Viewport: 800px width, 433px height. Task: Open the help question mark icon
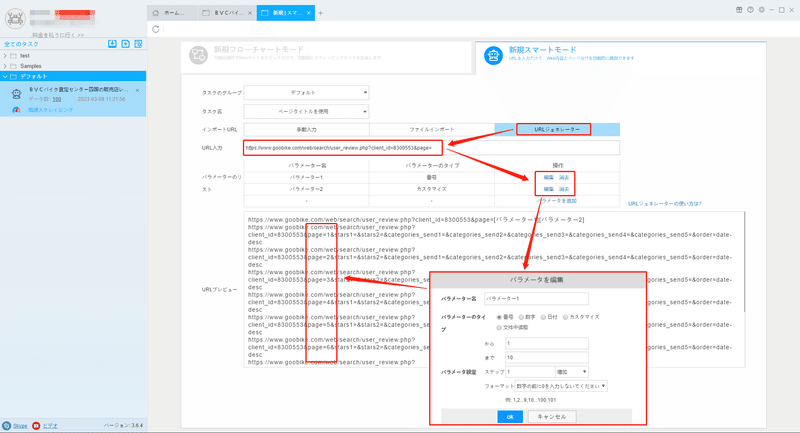(750, 10)
